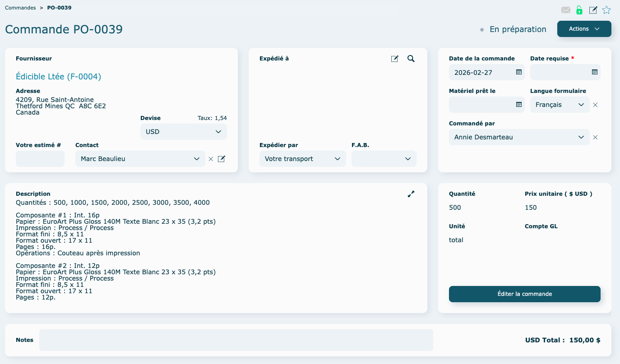Viewport: 620px width, 364px height.
Task: Toggle the green padlock lock icon
Action: (x=579, y=10)
